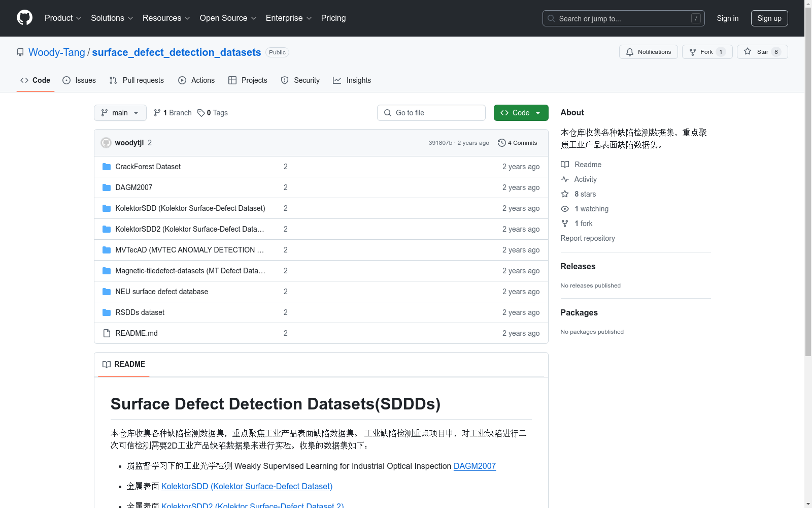Open the DAGM2007 folder
The width and height of the screenshot is (812, 508).
134,187
